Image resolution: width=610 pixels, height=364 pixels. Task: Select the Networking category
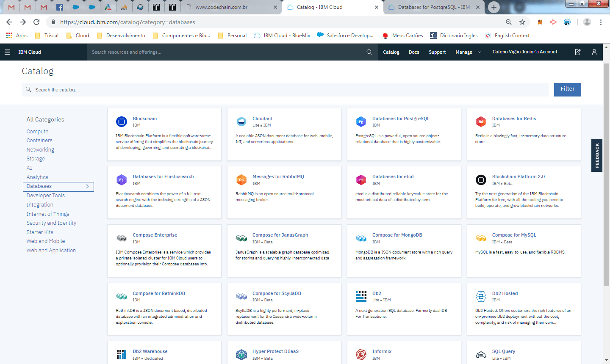click(x=40, y=150)
